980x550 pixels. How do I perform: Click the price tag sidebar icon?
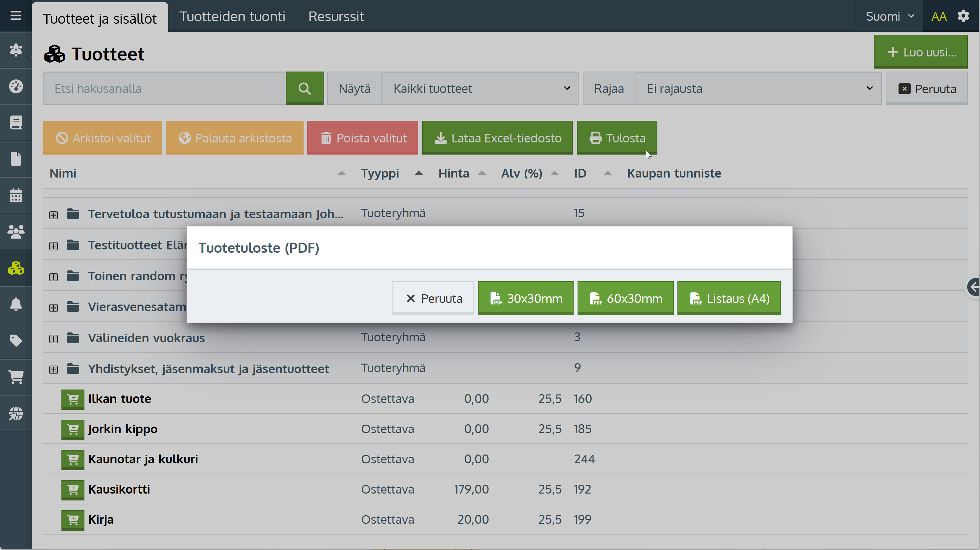tap(15, 341)
